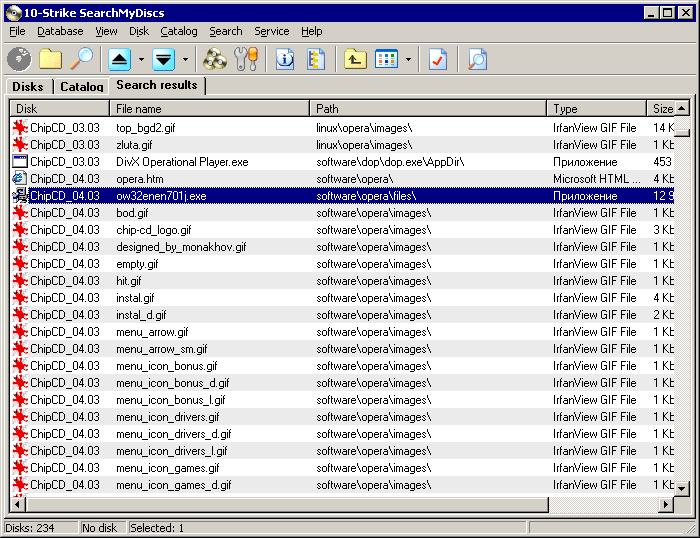Viewport: 700px width, 538px height.
Task: Select designed_by_monakhov.gif file
Action: click(342, 246)
